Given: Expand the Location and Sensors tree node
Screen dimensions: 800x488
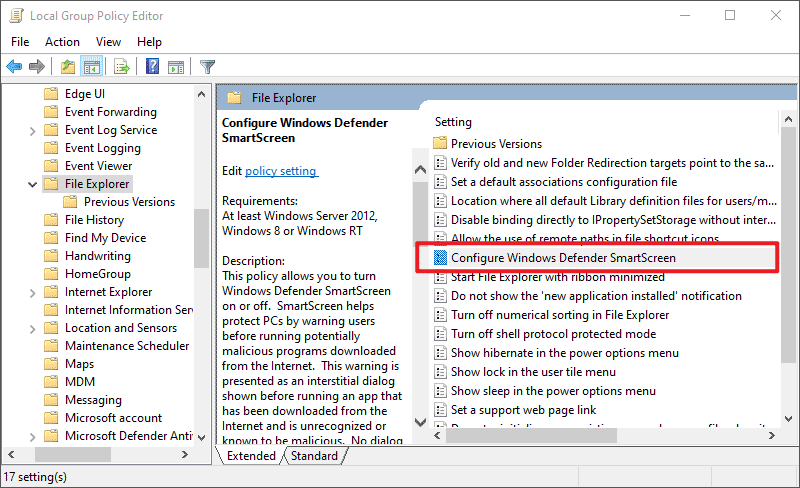Looking at the screenshot, I should (x=33, y=329).
